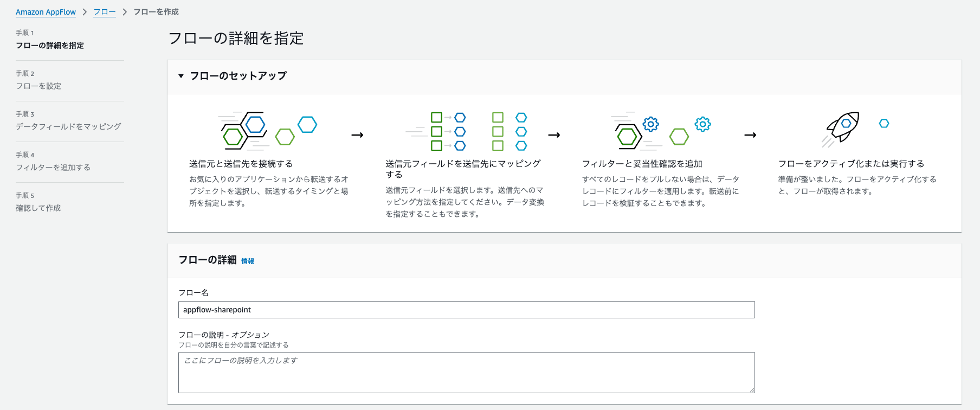Click the フローの説明を自分の言葉で記述する hint text
The height and width of the screenshot is (410, 980).
pyautogui.click(x=234, y=345)
